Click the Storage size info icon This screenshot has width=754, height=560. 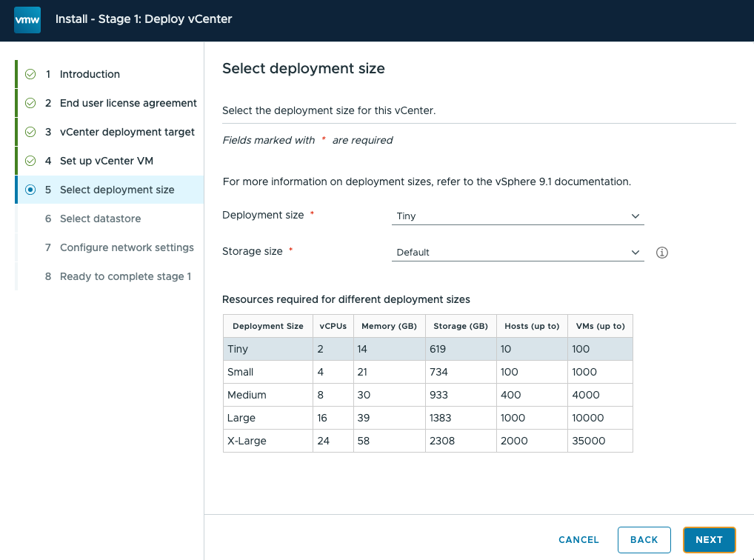click(x=661, y=253)
